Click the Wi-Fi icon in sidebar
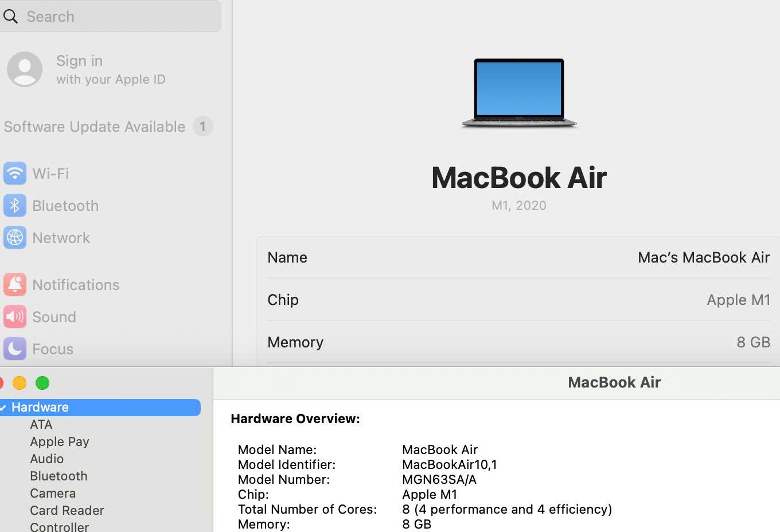 [15, 173]
